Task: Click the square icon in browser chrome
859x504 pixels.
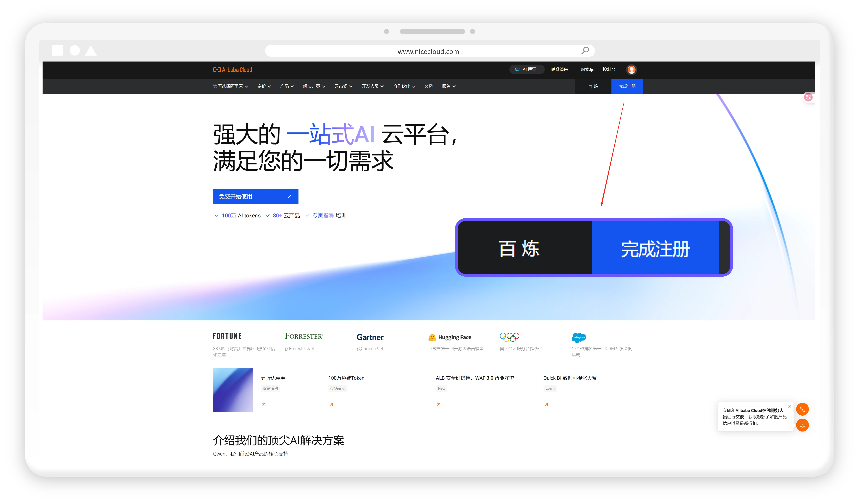Action: 57,50
